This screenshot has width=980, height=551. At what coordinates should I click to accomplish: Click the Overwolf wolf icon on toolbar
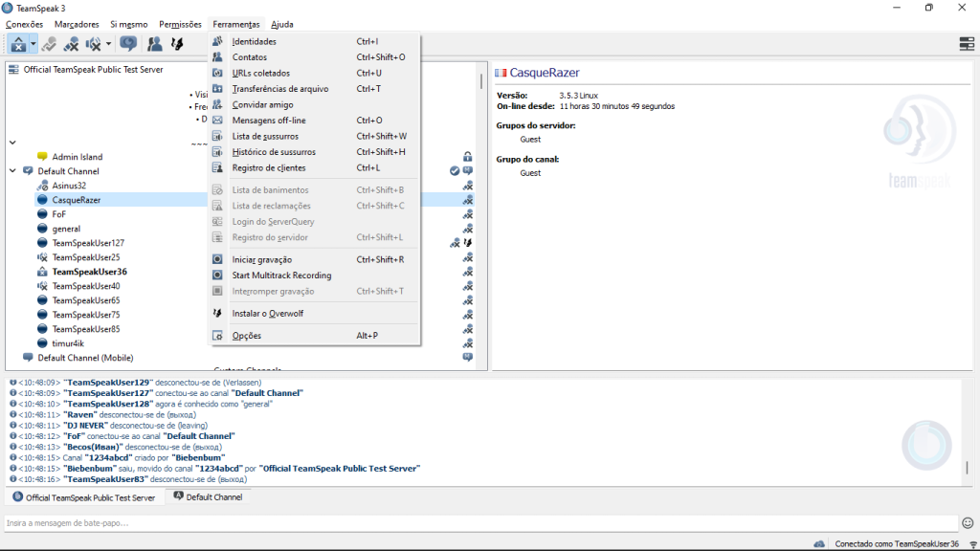tap(177, 43)
